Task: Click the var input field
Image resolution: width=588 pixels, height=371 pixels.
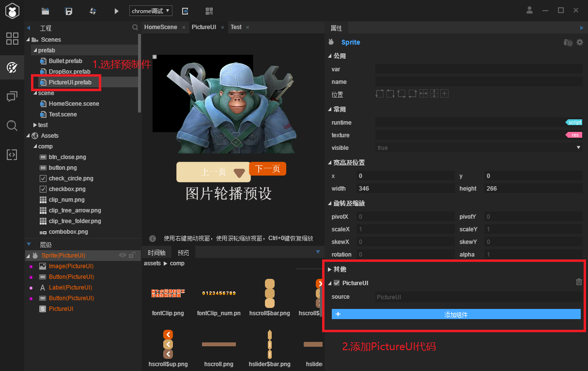Action: point(479,69)
